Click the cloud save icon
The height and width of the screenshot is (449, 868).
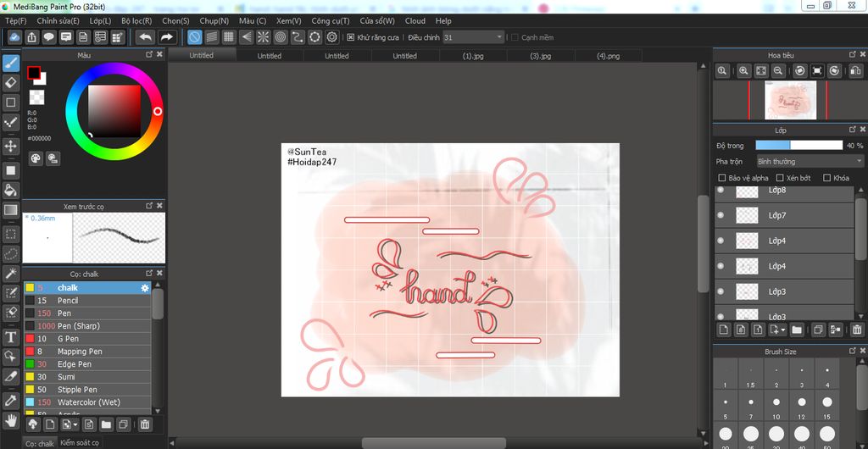pyautogui.click(x=15, y=37)
